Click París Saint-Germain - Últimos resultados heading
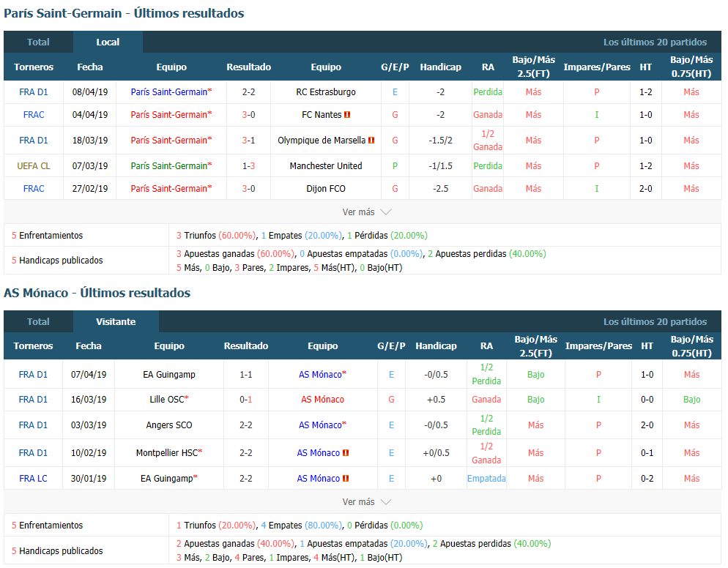Image resolution: width=728 pixels, height=568 pixels. click(124, 13)
